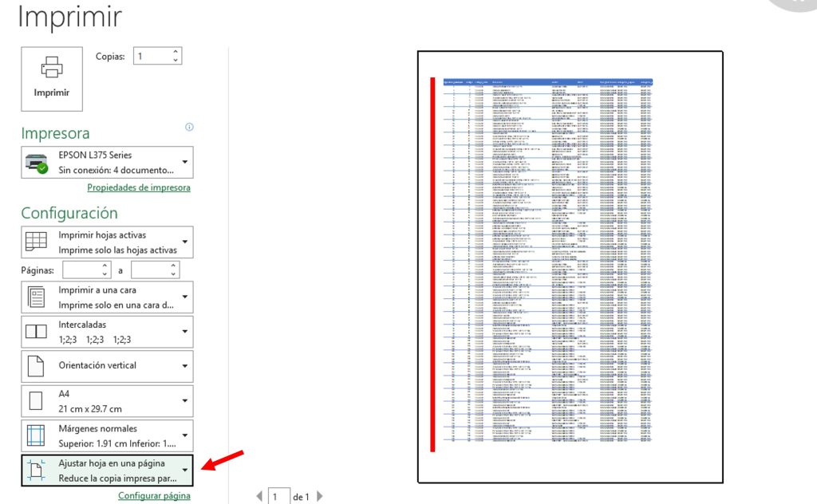Open the Configurar página link
The image size is (817, 504).
click(x=154, y=495)
